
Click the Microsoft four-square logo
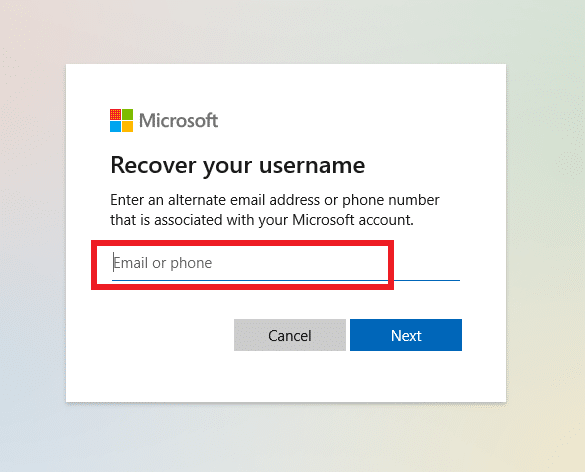121,121
